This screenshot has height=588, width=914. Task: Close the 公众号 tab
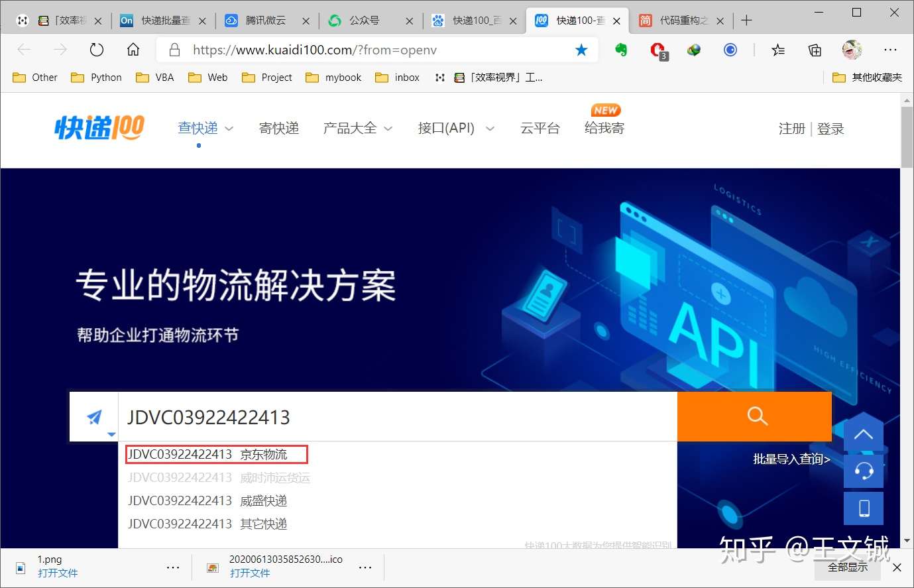[409, 21]
